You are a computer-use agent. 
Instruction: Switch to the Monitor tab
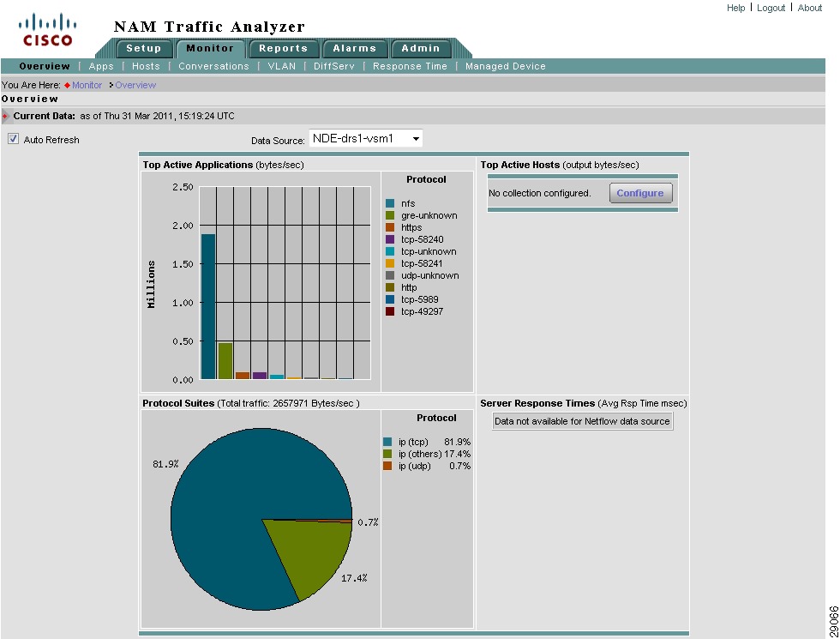tap(210, 48)
